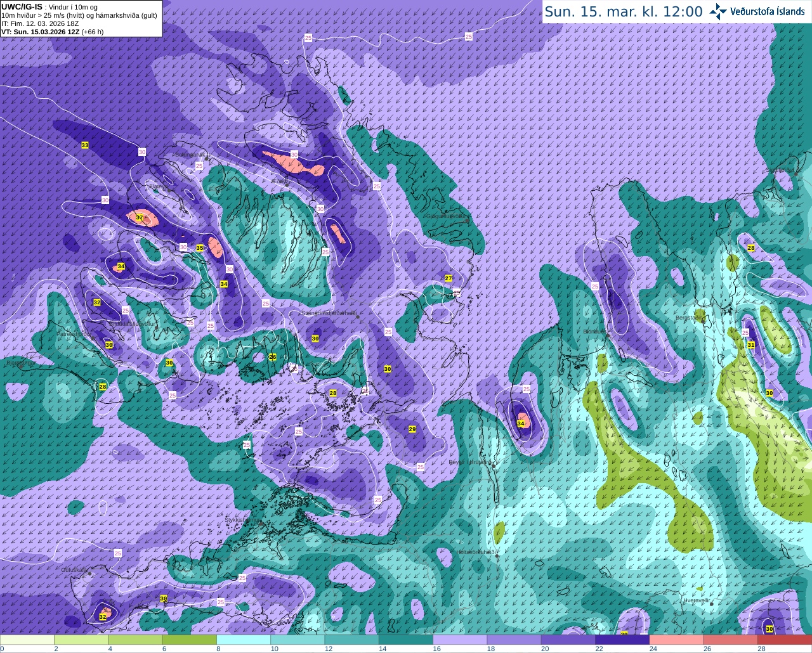Click the Flateyri station label

158,186
